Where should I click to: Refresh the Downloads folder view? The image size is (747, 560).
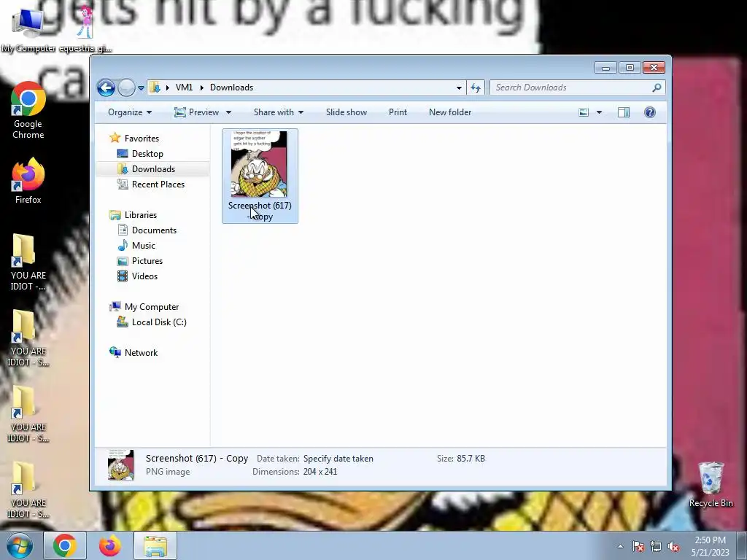476,87
